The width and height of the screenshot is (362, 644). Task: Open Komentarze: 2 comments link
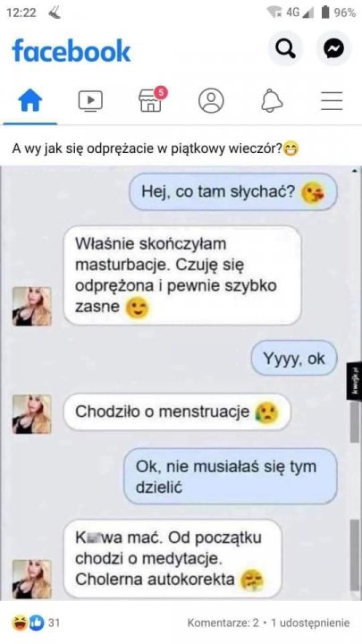223,623
